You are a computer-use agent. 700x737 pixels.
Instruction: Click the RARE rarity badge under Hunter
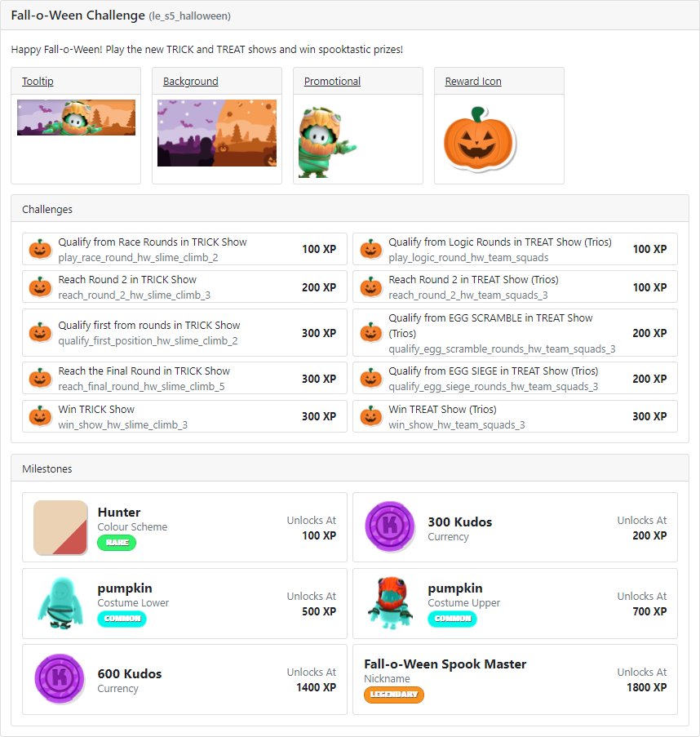tap(117, 543)
